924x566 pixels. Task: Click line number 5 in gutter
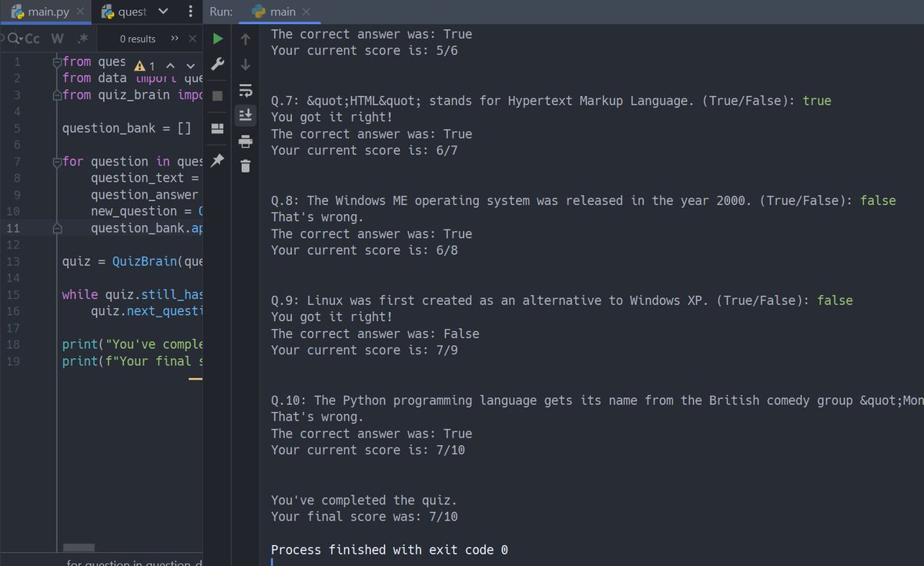coord(15,128)
